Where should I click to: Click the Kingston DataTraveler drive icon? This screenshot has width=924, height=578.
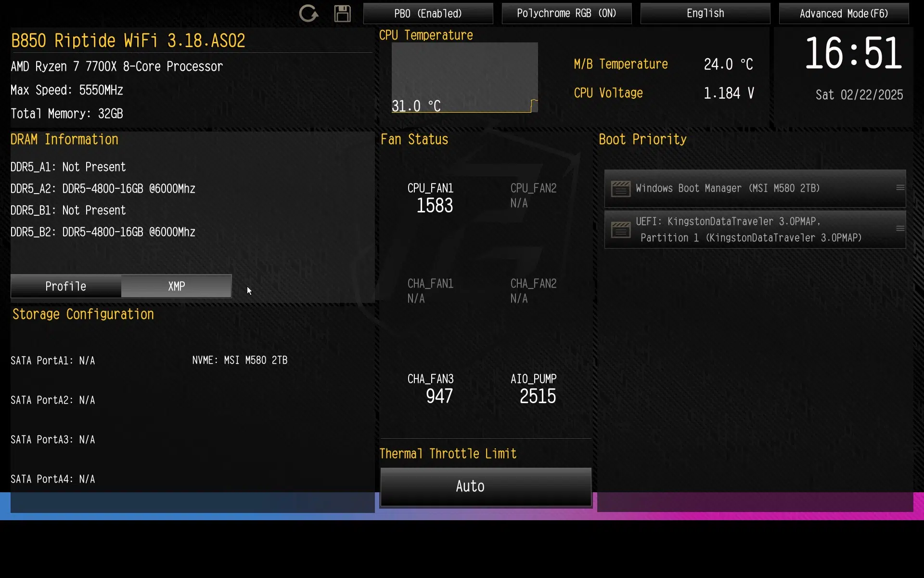[x=620, y=230]
